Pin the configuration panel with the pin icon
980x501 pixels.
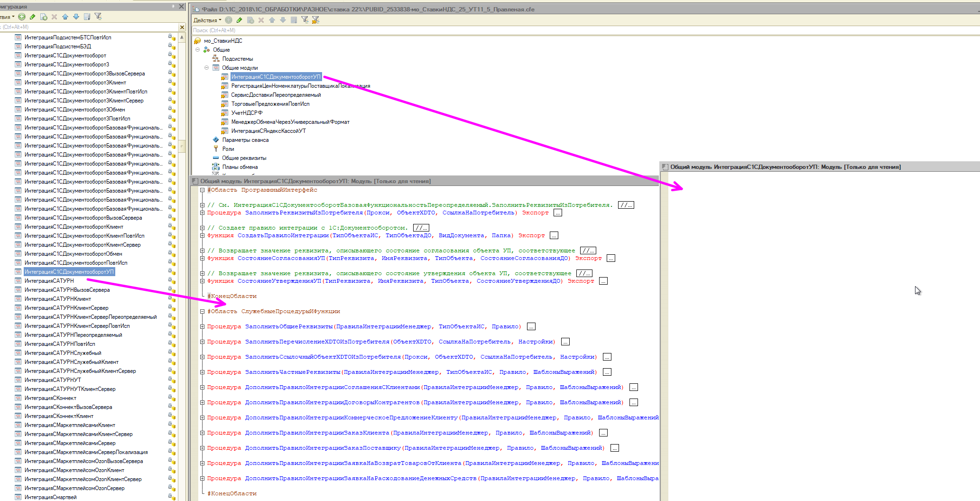coord(173,7)
